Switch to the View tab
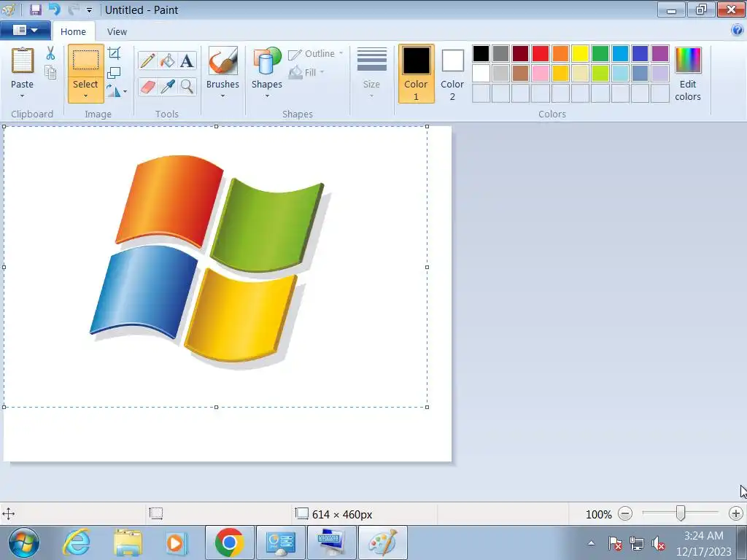This screenshot has width=747, height=560. [x=117, y=31]
